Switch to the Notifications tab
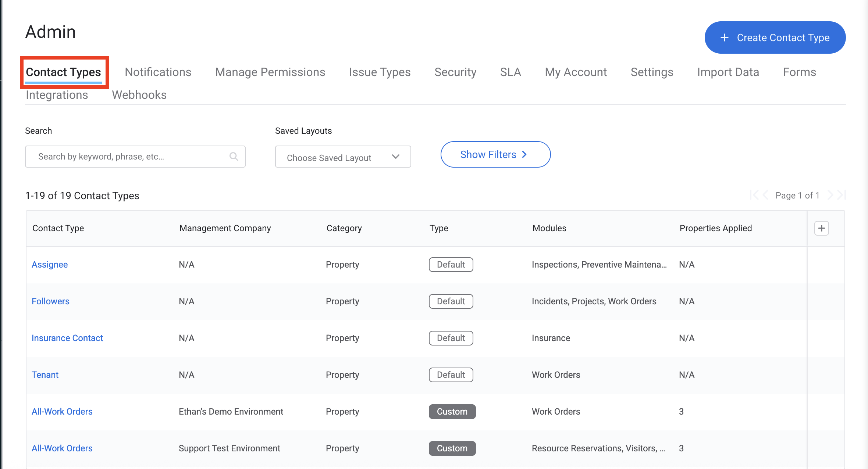This screenshot has width=868, height=469. 158,72
